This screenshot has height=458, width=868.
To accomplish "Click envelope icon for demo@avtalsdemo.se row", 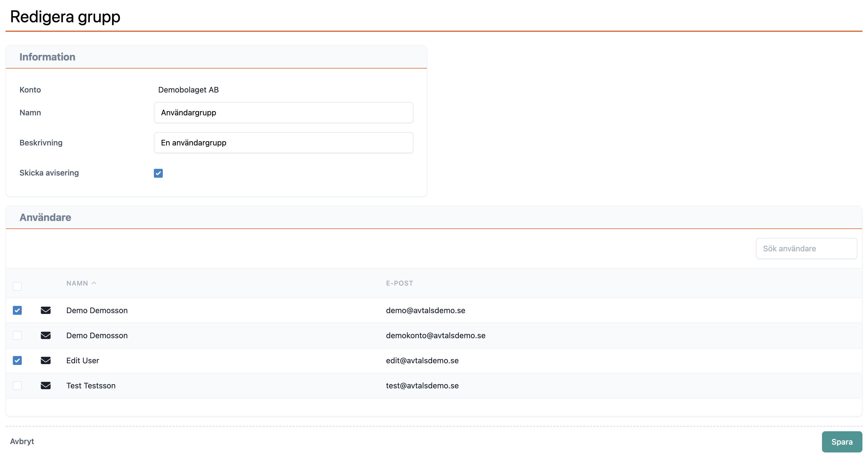I will pos(45,310).
